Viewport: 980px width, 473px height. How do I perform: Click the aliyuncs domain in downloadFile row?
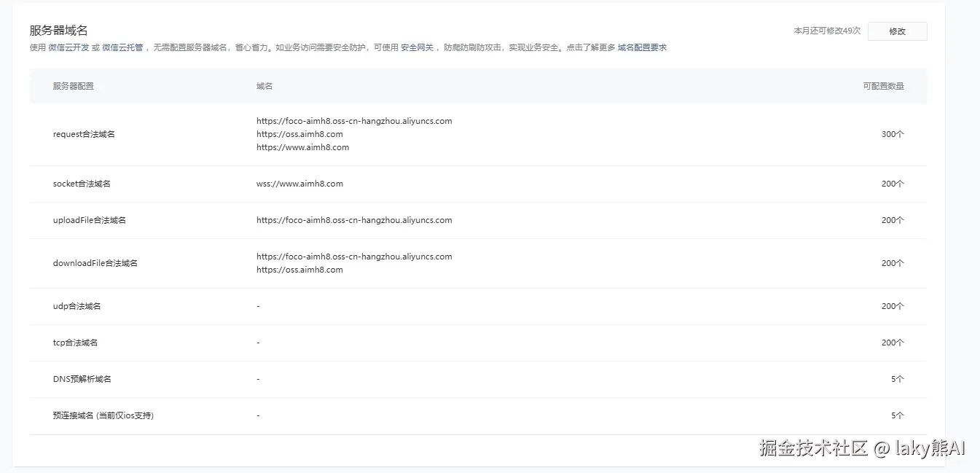pos(354,257)
